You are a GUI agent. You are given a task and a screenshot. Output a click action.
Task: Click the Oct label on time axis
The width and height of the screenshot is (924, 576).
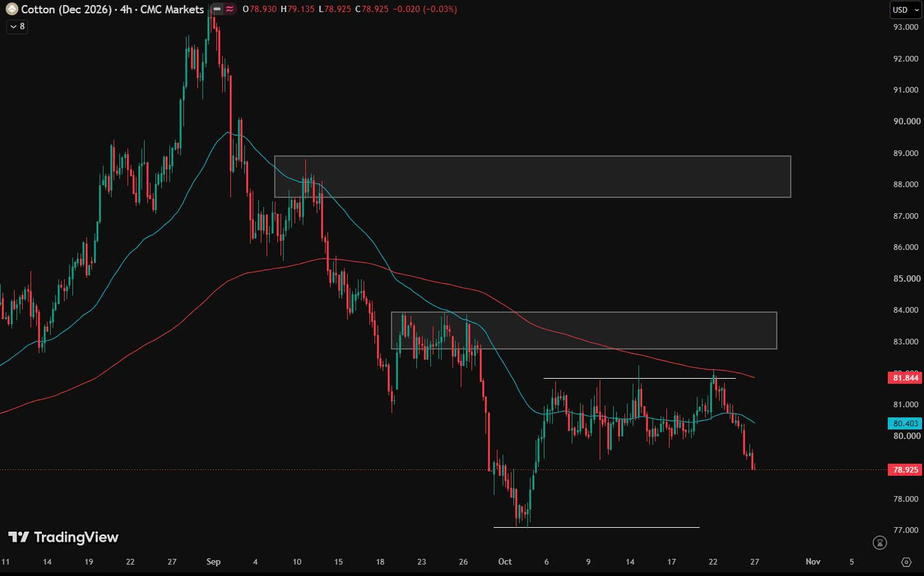tap(505, 561)
